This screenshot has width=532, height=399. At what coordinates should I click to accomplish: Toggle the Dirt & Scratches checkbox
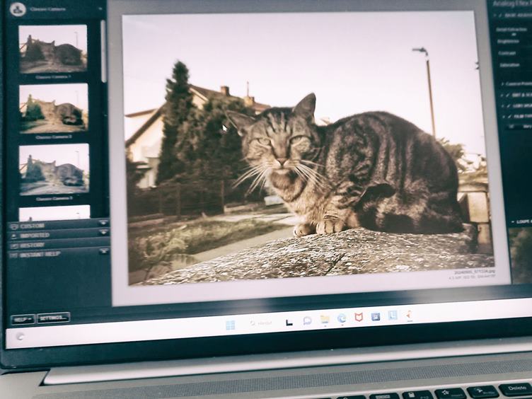coord(508,96)
